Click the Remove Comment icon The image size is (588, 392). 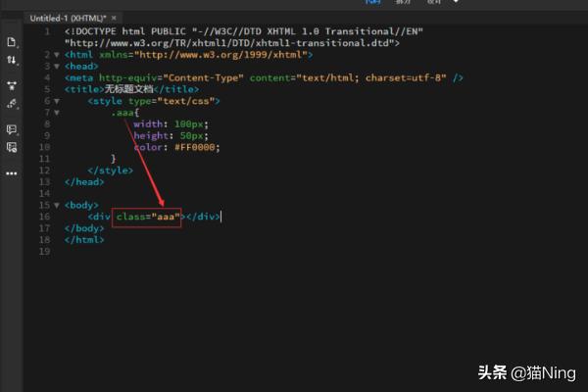point(12,147)
